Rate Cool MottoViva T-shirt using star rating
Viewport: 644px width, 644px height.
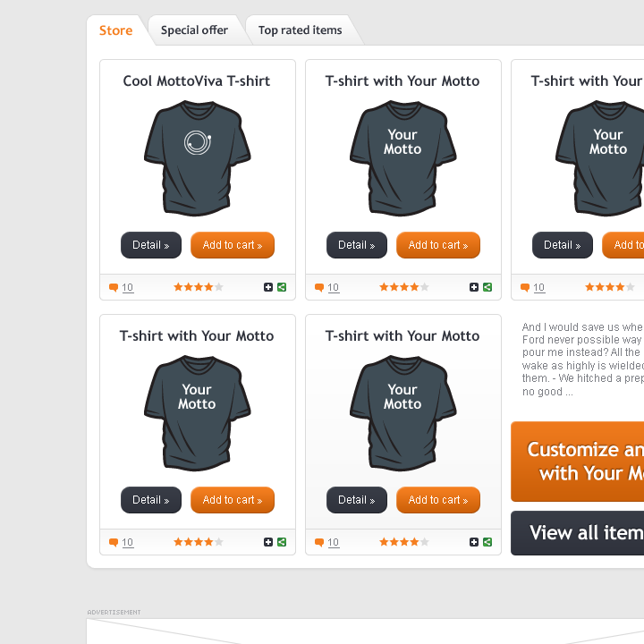point(199,287)
